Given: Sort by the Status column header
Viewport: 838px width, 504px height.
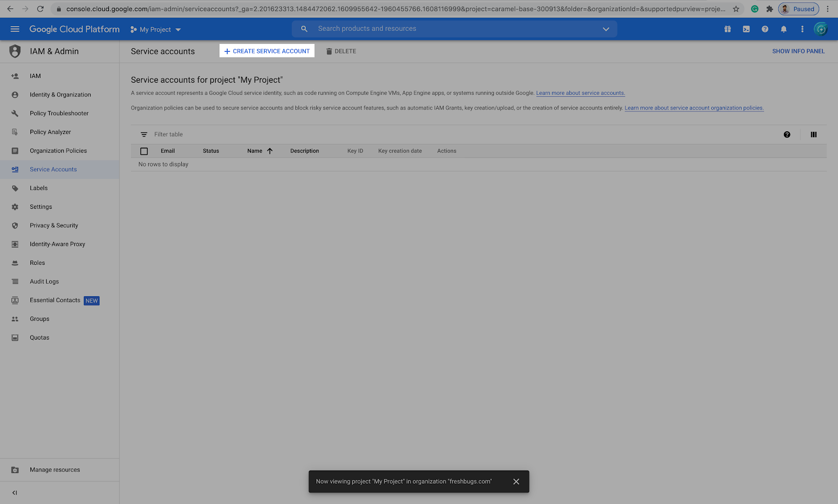Looking at the screenshot, I should [211, 151].
